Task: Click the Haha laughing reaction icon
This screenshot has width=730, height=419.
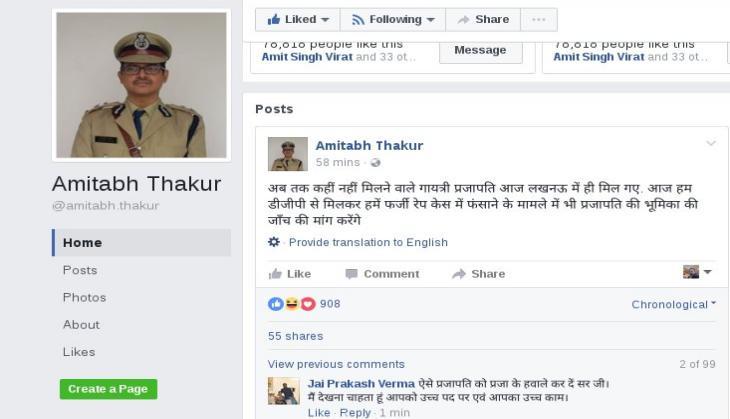Action: (292, 304)
